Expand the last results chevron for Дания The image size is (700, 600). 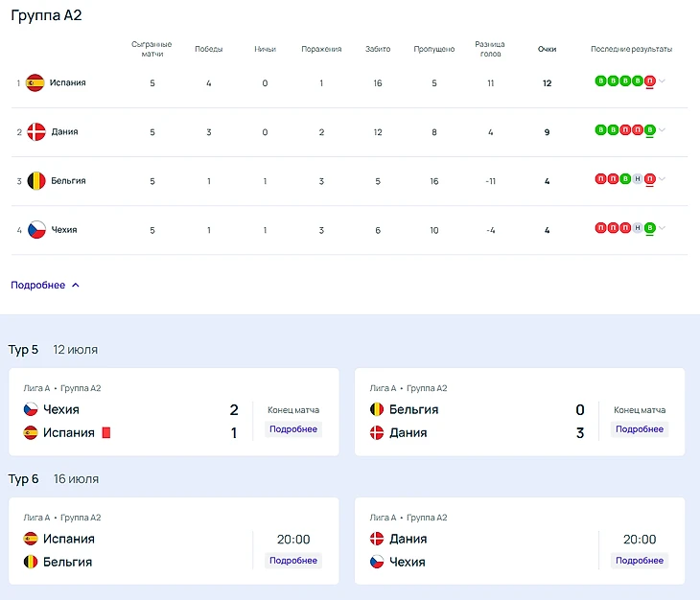[662, 130]
